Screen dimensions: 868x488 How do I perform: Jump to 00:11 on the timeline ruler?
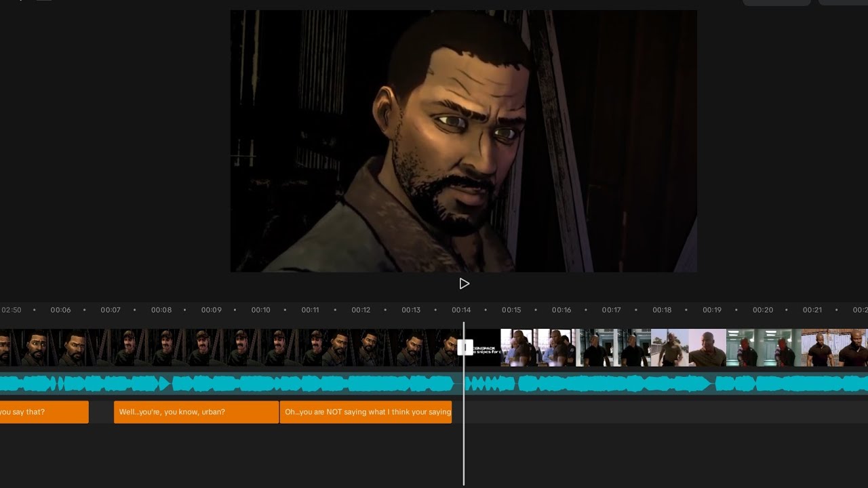pos(311,310)
